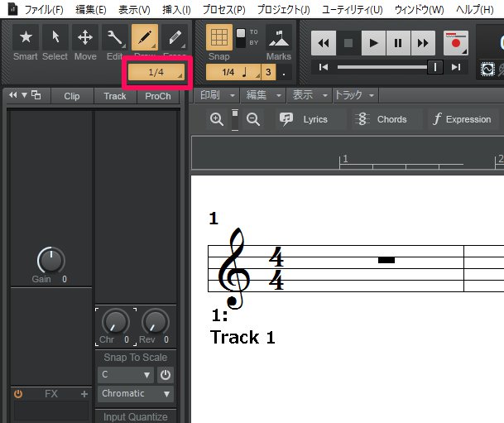Click the Stop transport button

pos(348,43)
